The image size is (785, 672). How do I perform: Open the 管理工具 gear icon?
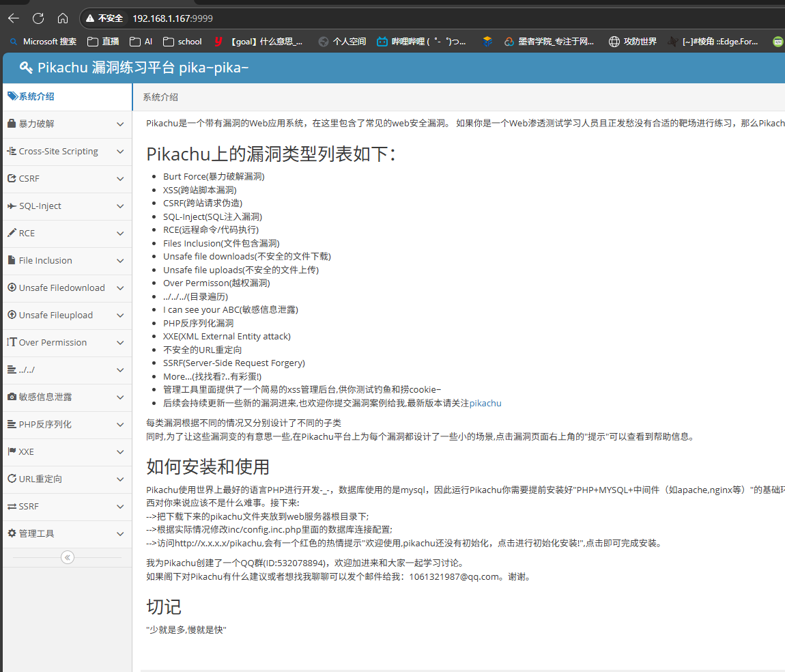[11, 533]
